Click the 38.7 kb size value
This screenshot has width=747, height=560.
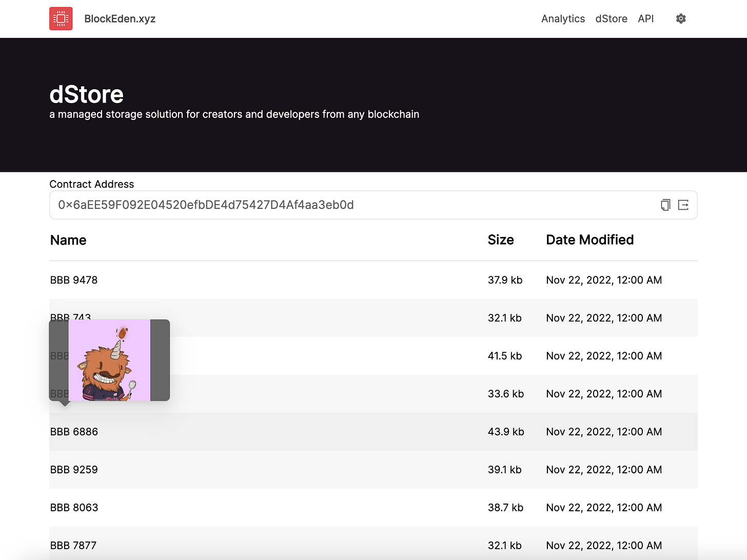tap(505, 508)
